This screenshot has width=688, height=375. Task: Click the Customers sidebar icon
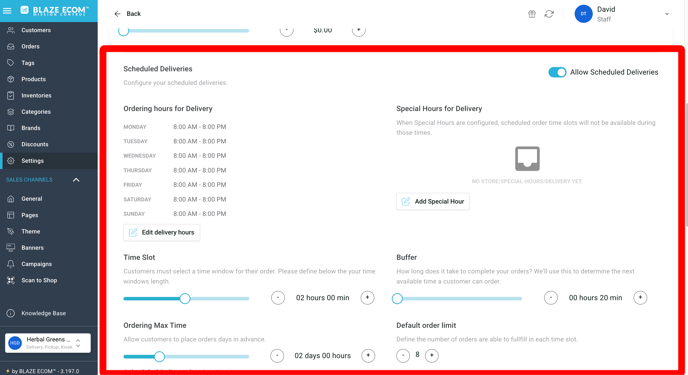[x=11, y=30]
